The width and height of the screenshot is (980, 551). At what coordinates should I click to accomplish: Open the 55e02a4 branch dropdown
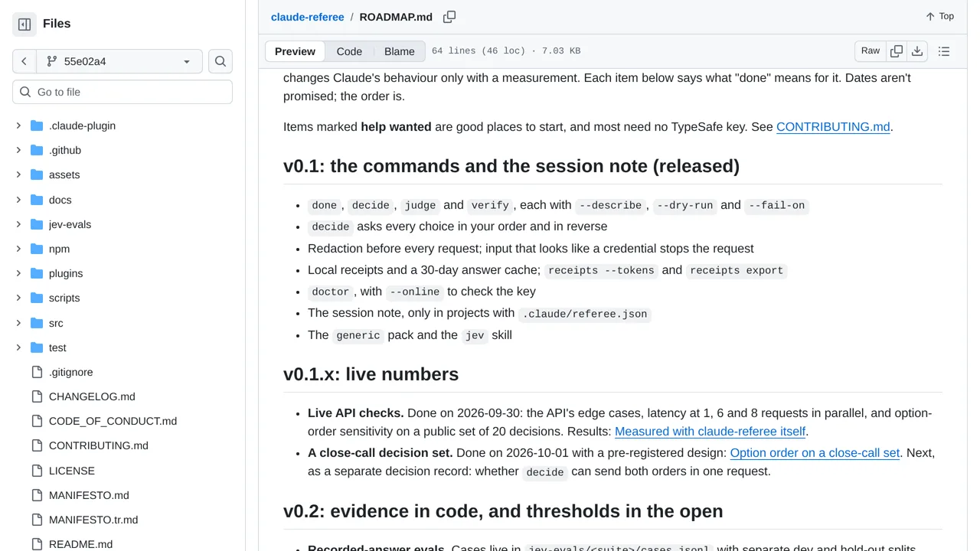(x=119, y=61)
